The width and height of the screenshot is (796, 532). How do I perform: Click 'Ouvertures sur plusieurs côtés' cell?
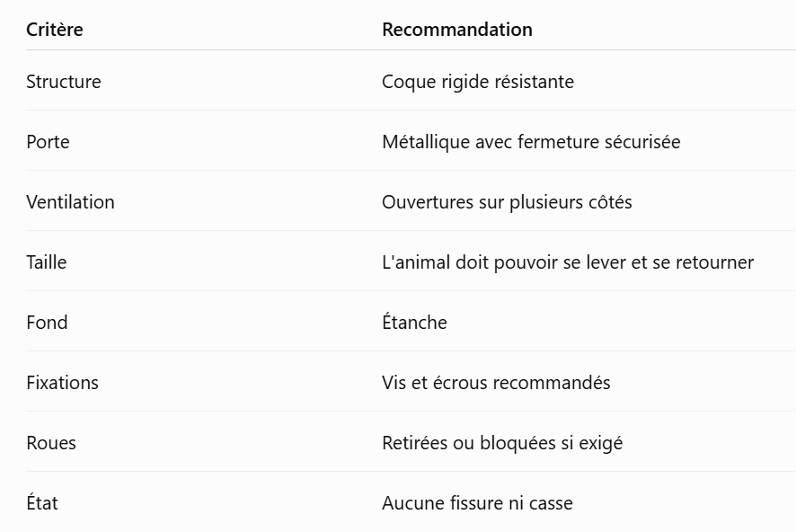tap(507, 202)
